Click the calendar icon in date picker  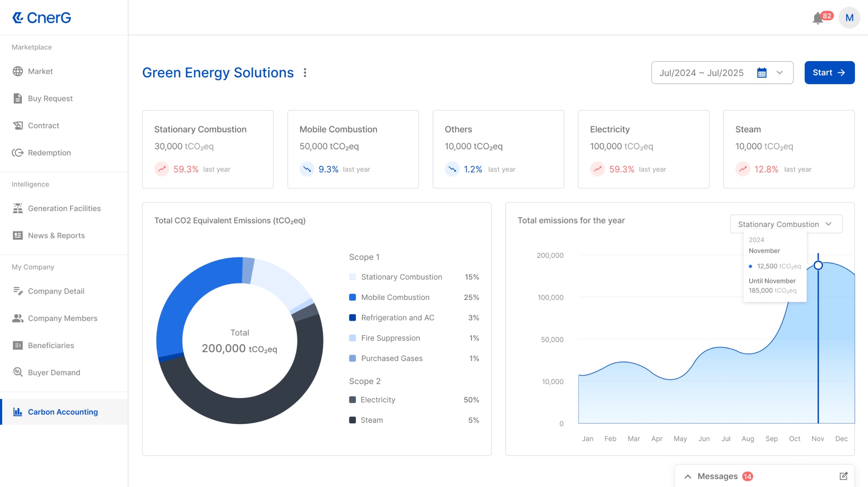click(x=762, y=73)
